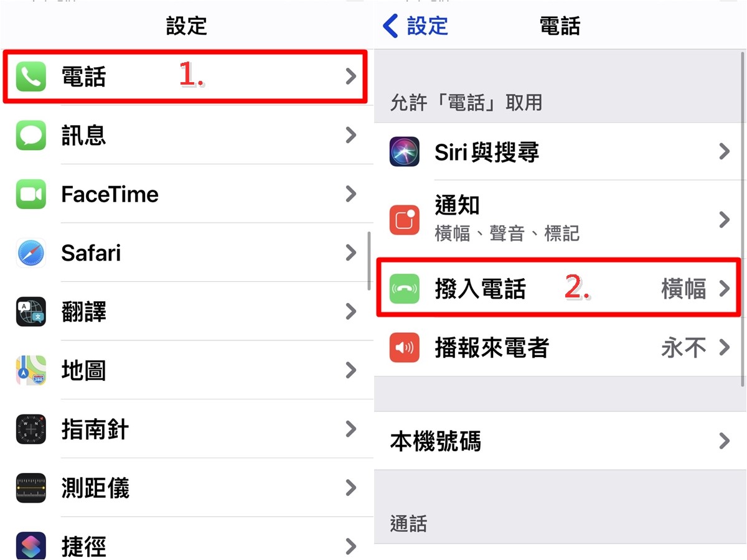The height and width of the screenshot is (560, 747).
Task: Click the scrollbar on the settings list
Action: coord(369,260)
